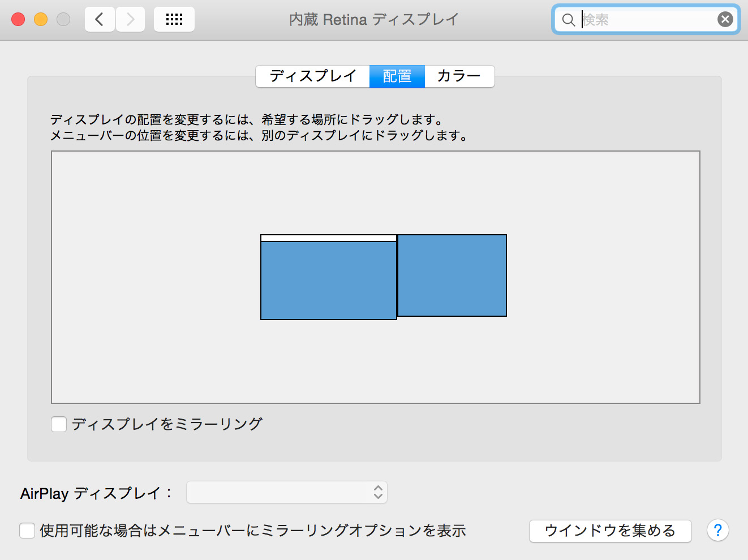The height and width of the screenshot is (560, 748).
Task: Toggle menu bar mirroring options checkbox
Action: click(27, 531)
